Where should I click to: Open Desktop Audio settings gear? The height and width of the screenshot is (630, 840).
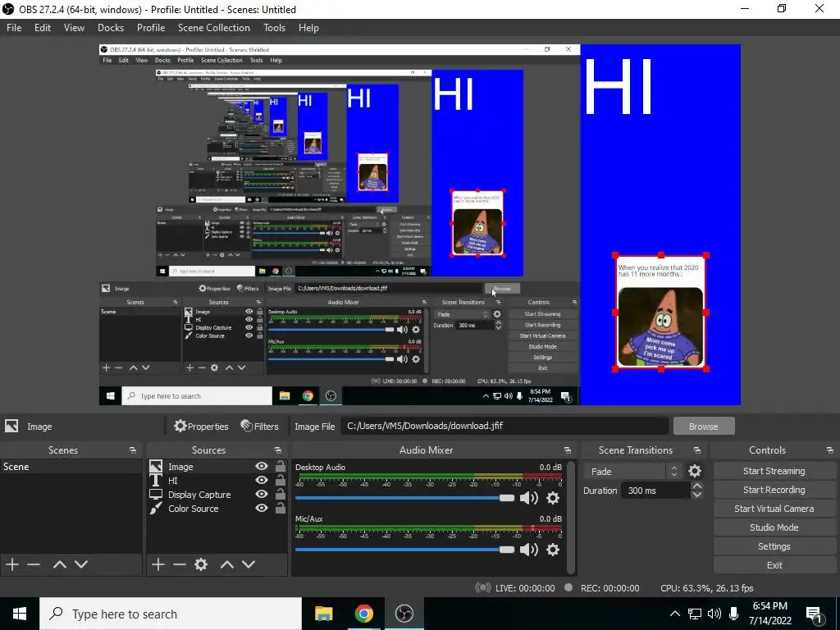tap(553, 498)
